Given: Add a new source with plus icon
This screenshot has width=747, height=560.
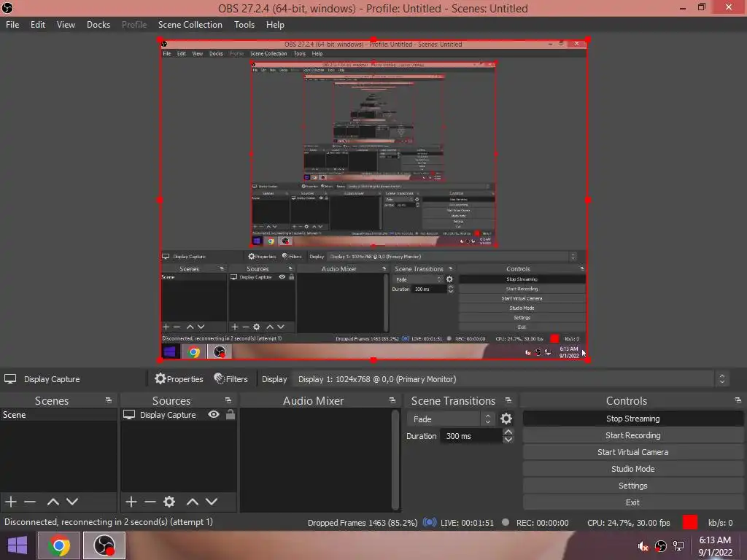Looking at the screenshot, I should tap(131, 502).
